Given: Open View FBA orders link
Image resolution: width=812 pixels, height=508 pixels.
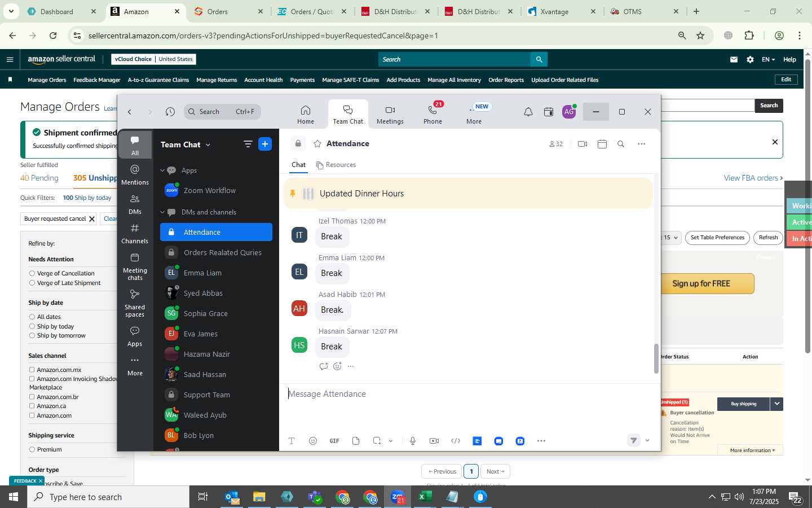Looking at the screenshot, I should click(753, 178).
